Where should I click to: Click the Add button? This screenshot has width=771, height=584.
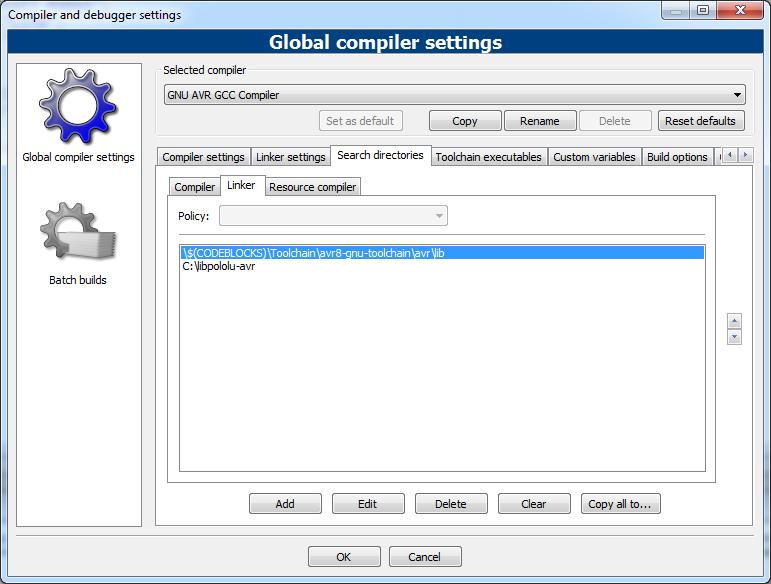[285, 504]
